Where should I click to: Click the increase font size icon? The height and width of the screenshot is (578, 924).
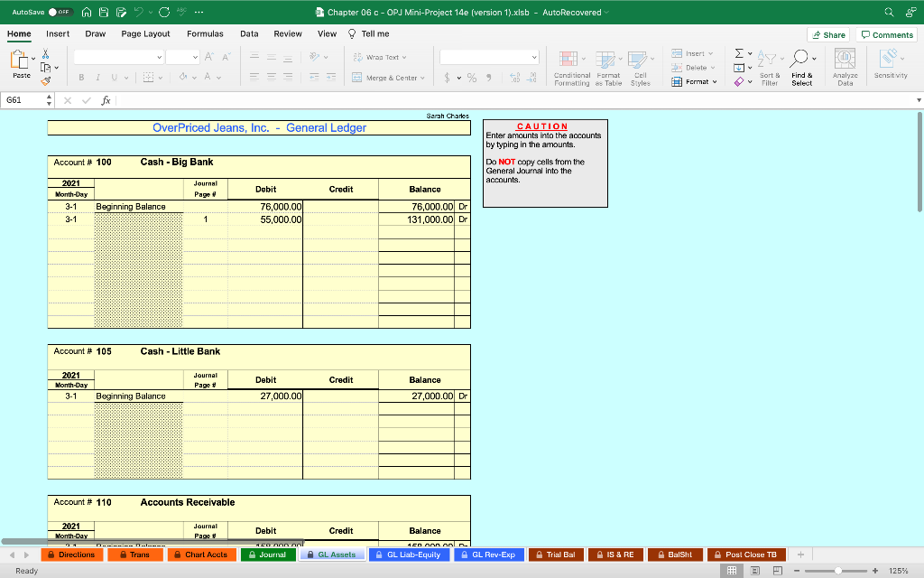click(x=209, y=57)
